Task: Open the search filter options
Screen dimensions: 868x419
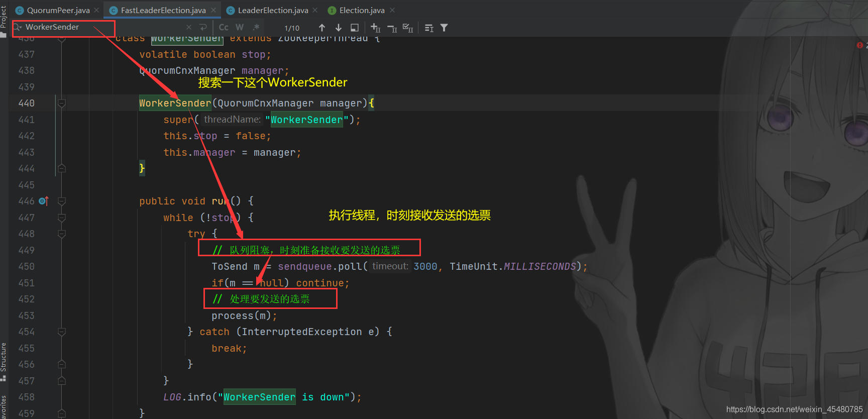Action: [444, 28]
